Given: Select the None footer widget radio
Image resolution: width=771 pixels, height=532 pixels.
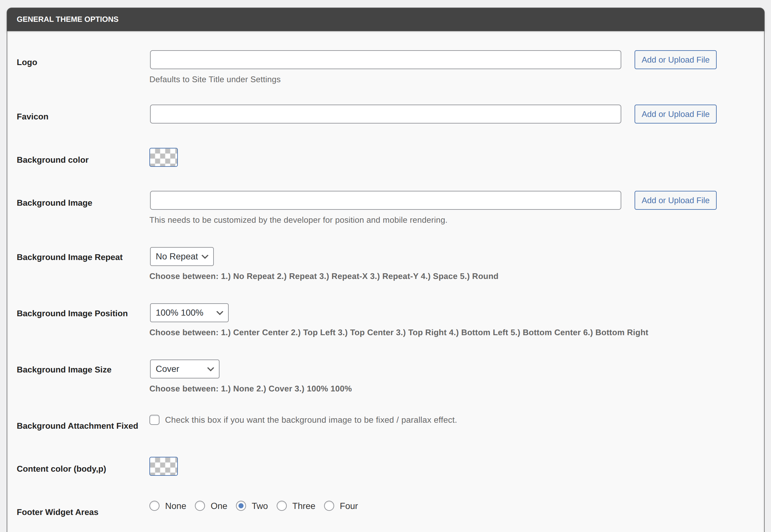Looking at the screenshot, I should pos(154,506).
